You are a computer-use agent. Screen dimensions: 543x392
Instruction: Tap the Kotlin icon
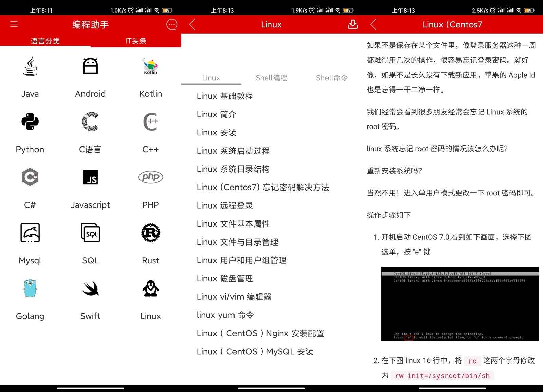pyautogui.click(x=150, y=66)
